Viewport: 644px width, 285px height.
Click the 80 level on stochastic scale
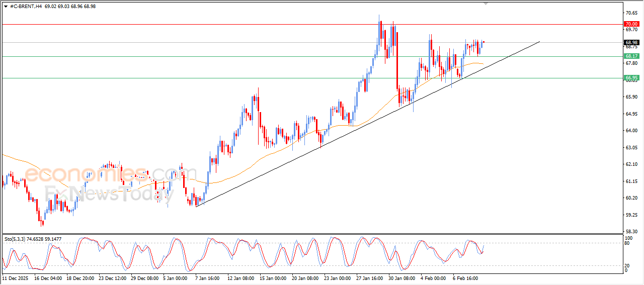[x=627, y=243]
